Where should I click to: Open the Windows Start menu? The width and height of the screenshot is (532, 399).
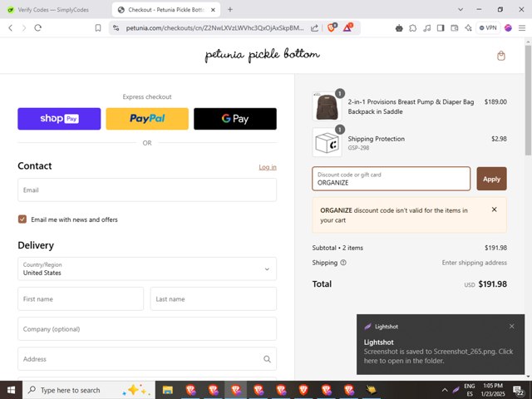pos(11,390)
